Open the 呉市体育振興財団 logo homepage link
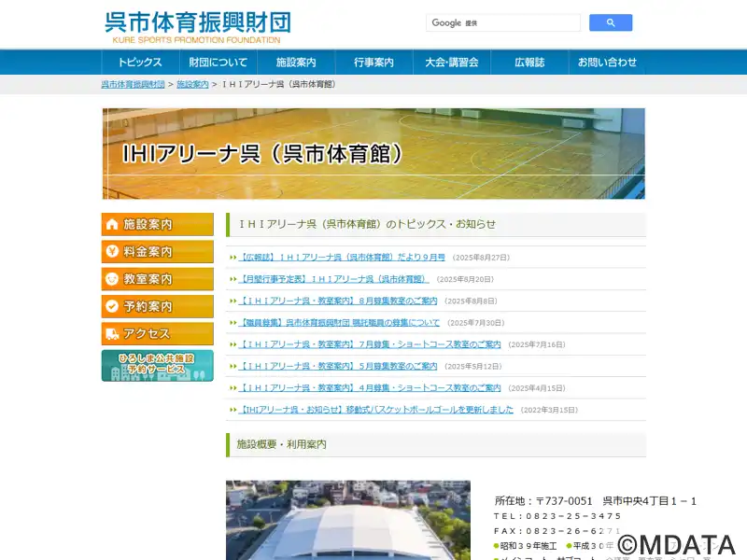Image resolution: width=747 pixels, height=560 pixels. click(x=197, y=27)
